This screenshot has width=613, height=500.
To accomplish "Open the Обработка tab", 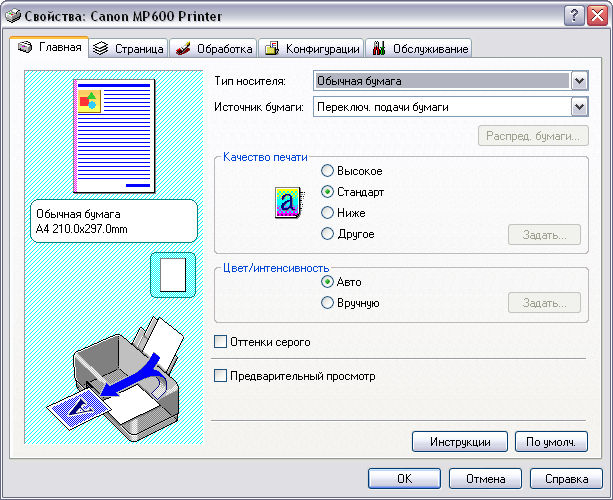I will point(213,48).
